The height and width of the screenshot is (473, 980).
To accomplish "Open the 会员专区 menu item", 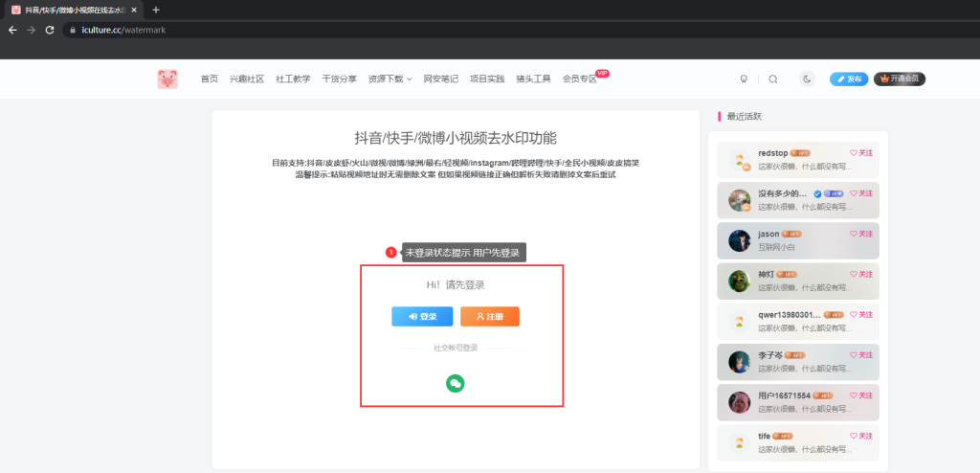I will pos(580,79).
